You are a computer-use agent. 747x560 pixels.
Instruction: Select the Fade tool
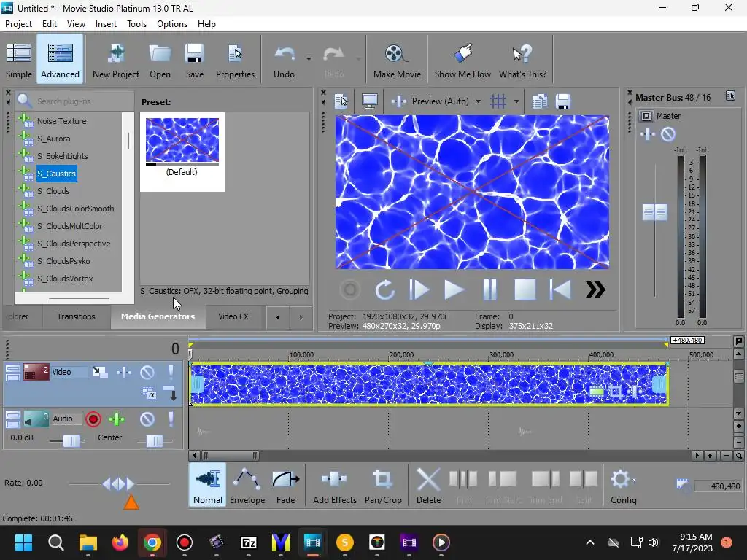pos(285,486)
